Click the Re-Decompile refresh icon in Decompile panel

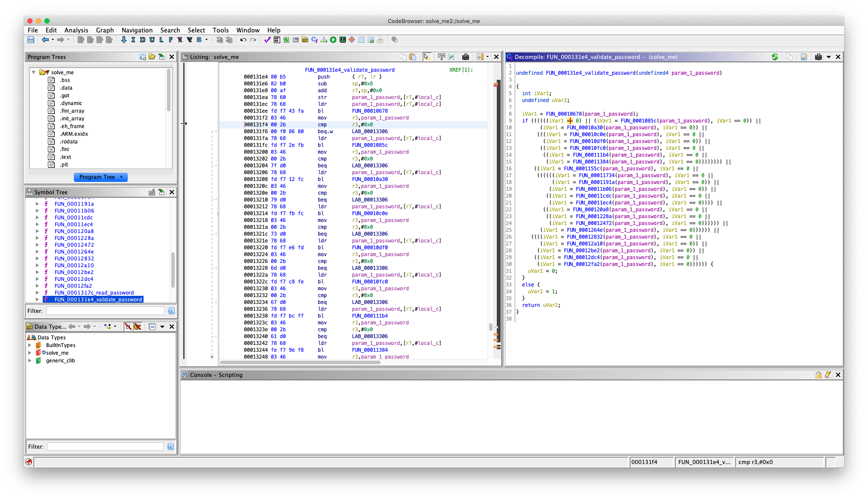775,56
